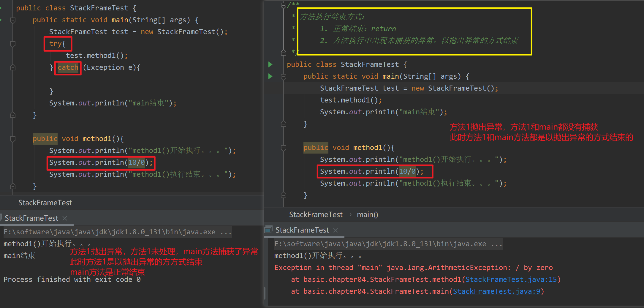Click run arrow beside right-pane class StackFrameTest
Image resolution: width=644 pixels, height=308 pixels.
(x=270, y=64)
